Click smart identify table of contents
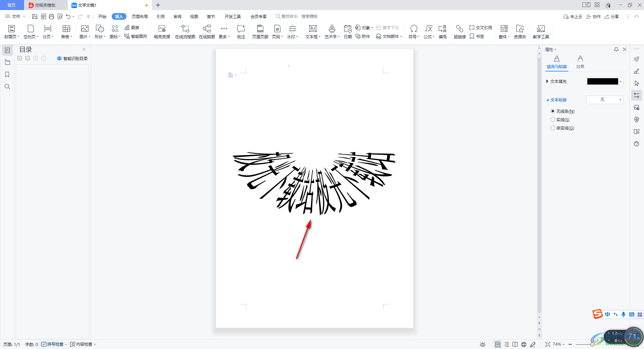 [72, 58]
